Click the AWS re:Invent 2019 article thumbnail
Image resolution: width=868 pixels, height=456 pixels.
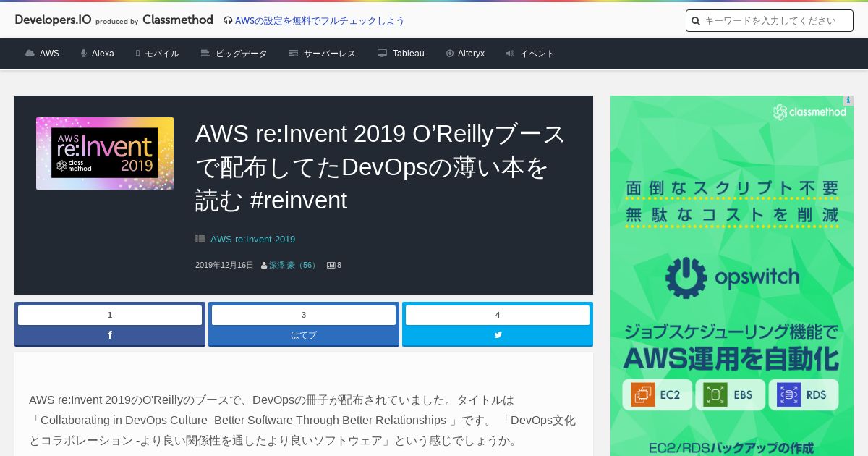[x=105, y=153]
